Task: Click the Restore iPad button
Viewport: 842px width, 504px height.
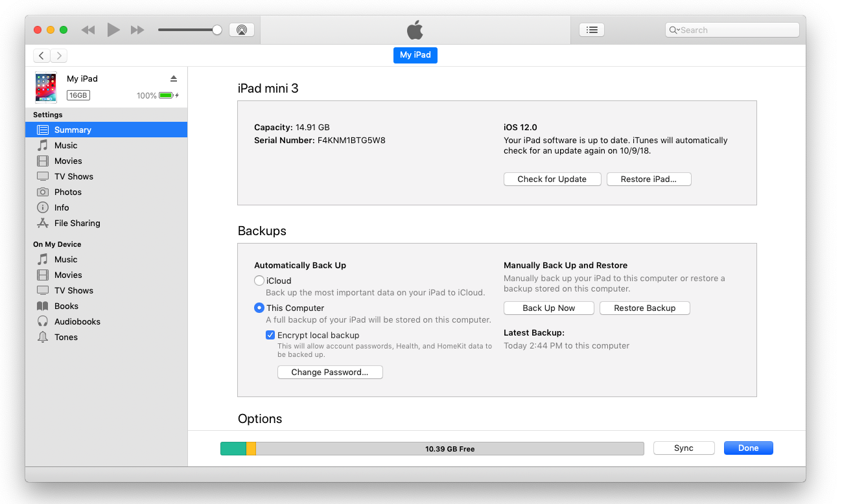Action: pos(648,179)
